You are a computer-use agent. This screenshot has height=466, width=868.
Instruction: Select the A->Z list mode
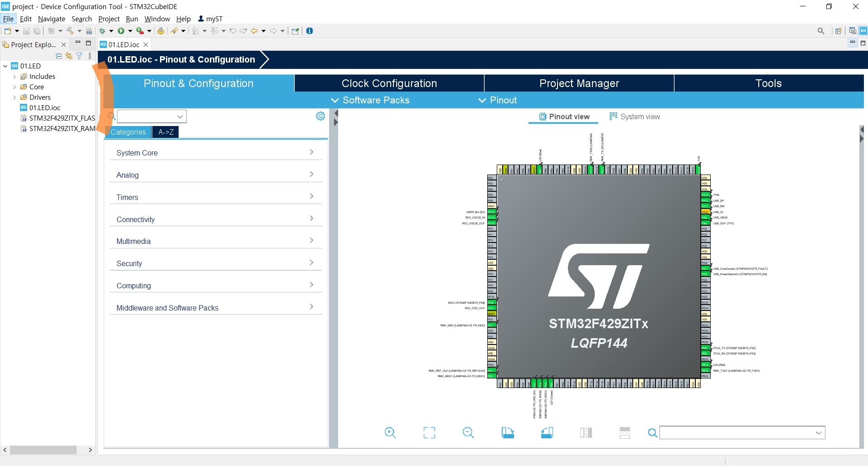point(166,132)
